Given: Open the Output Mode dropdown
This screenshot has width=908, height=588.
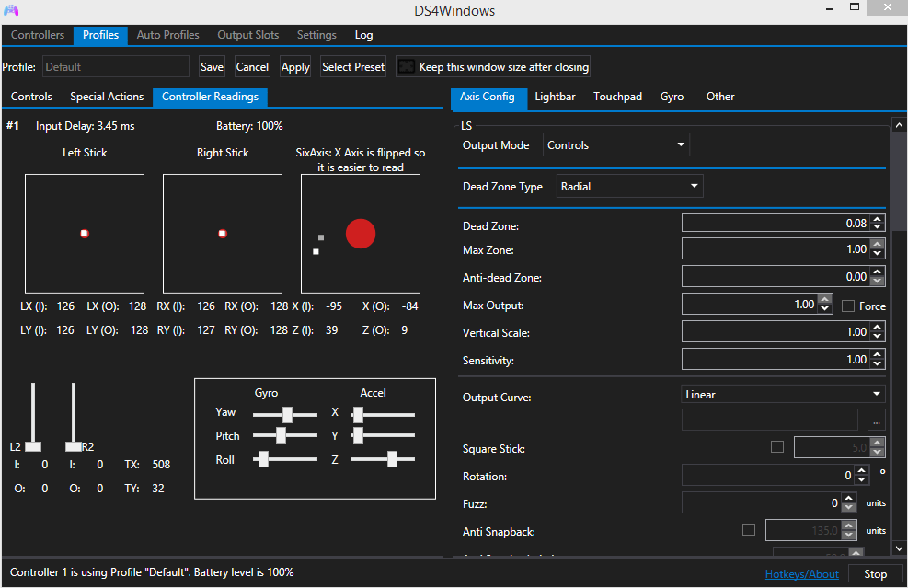Looking at the screenshot, I should click(x=615, y=145).
